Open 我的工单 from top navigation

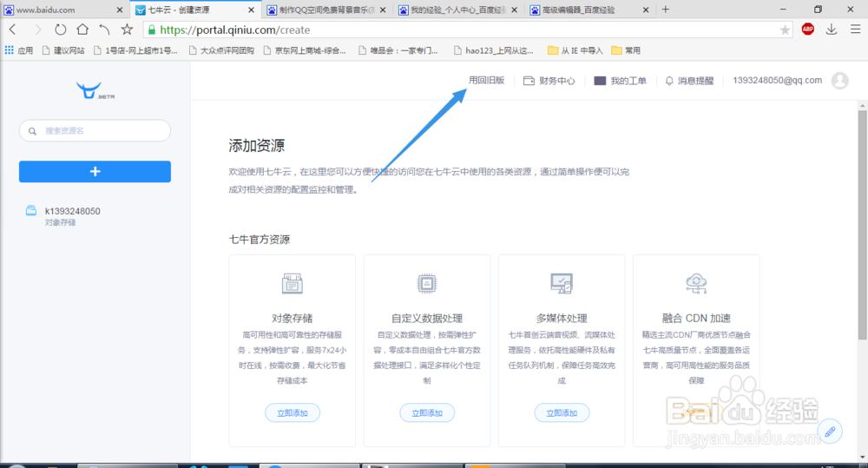620,81
